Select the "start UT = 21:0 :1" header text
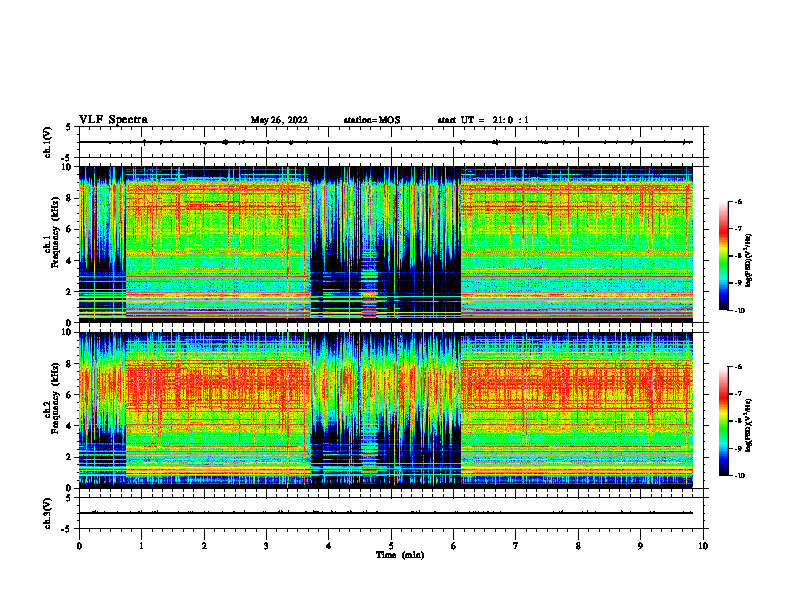Image resolution: width=792 pixels, height=612 pixels. pos(483,120)
